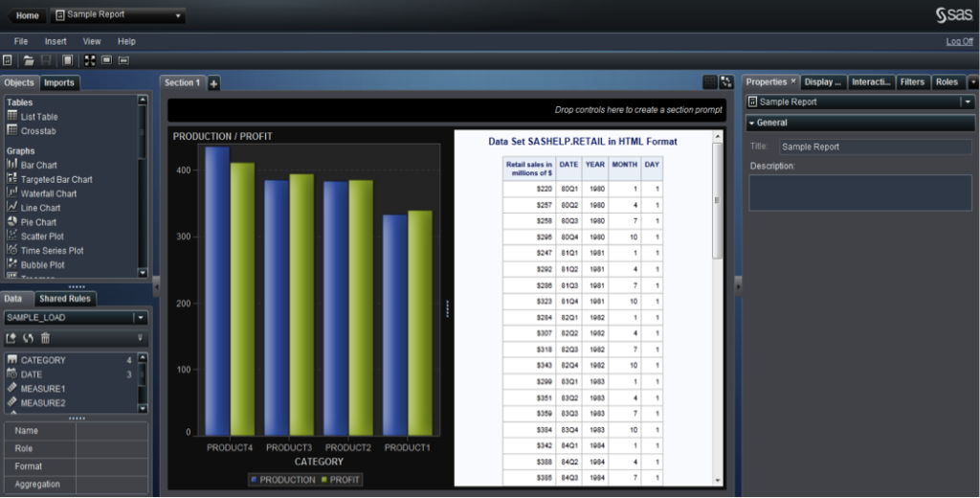The height and width of the screenshot is (498, 980).
Task: Collapse the General section
Action: [x=752, y=124]
